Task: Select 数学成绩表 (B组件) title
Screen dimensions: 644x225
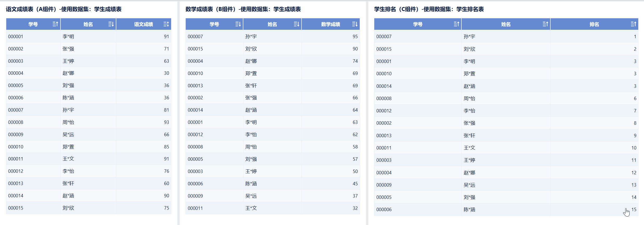Action: click(x=243, y=9)
